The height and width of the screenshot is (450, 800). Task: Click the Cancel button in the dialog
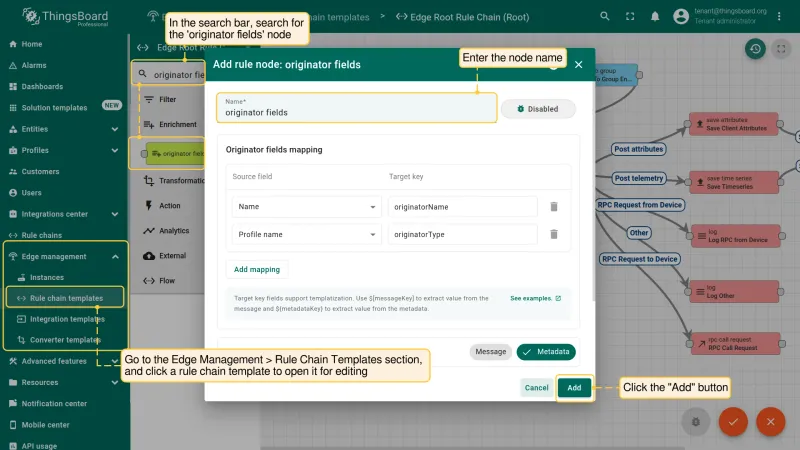pos(536,388)
